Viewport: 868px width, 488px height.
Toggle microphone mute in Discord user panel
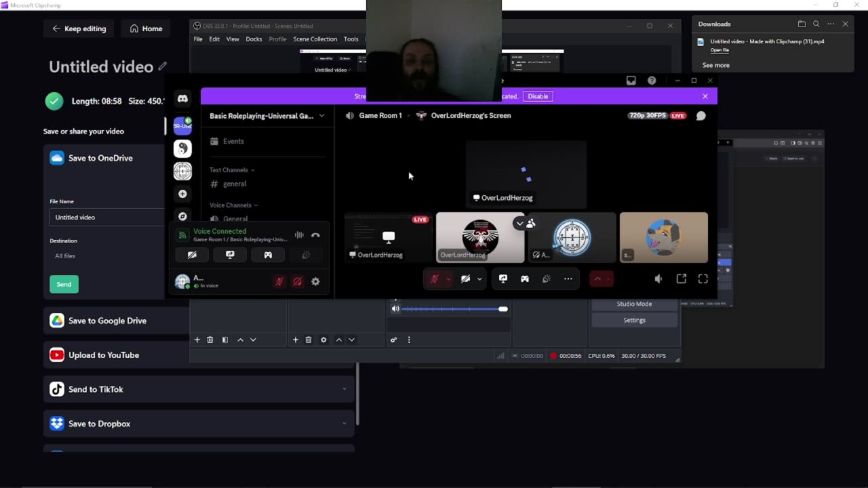point(279,281)
